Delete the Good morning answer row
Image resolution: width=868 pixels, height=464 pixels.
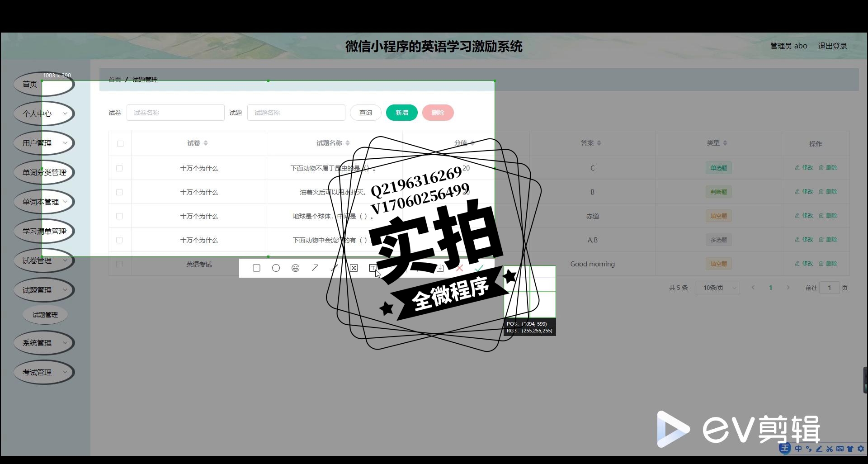coord(828,264)
